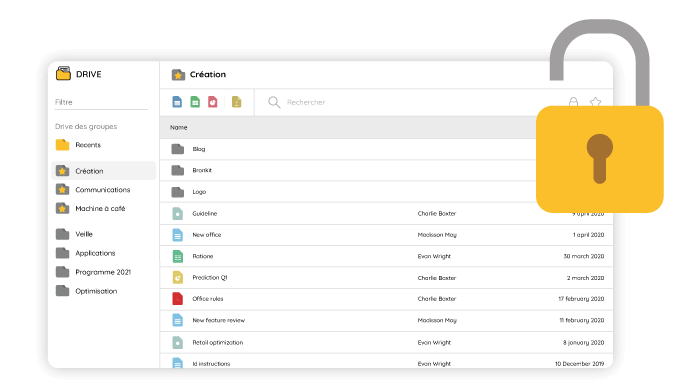This screenshot has height=392, width=700.
Task: Open the Brankit folder icon
Action: click(x=178, y=170)
